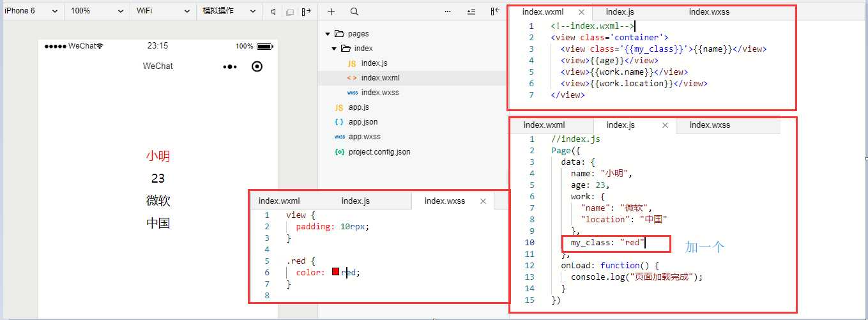Detach the simulator window using the overlapping-windows icon
Image resolution: width=868 pixels, height=320 pixels.
[x=290, y=11]
